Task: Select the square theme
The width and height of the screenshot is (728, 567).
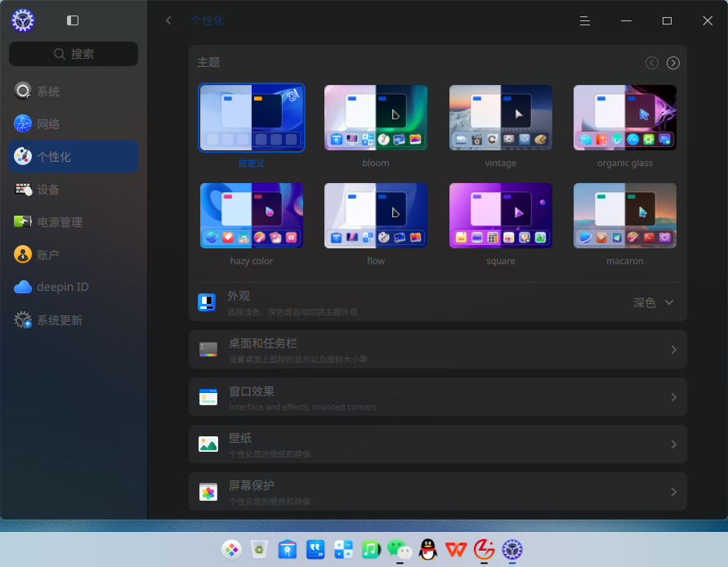Action: pos(501,216)
